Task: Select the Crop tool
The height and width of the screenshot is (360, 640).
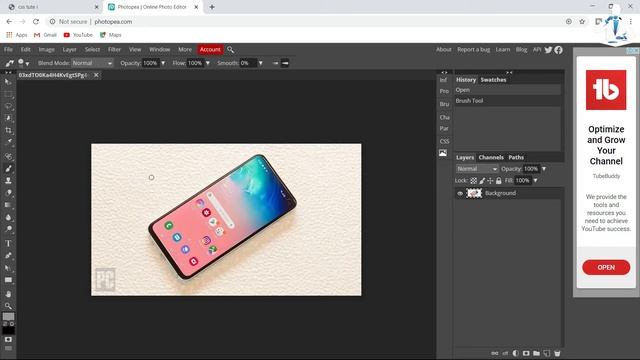Action: click(8, 131)
